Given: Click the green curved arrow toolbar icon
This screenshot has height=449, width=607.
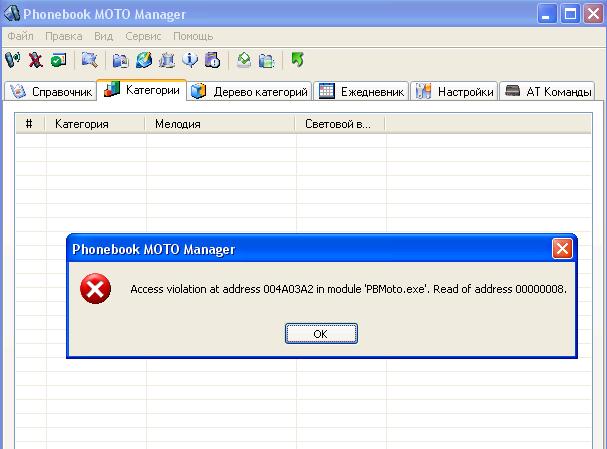Looking at the screenshot, I should pos(297,60).
